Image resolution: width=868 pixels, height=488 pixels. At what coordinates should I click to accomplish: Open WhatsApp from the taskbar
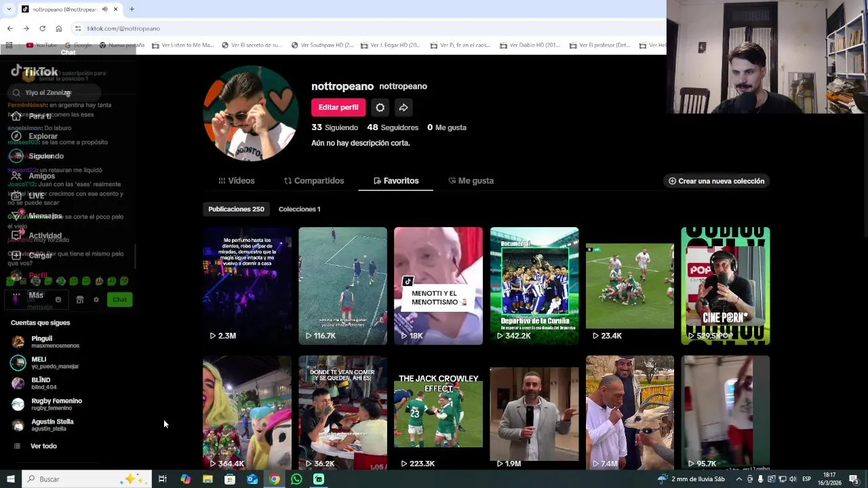(296, 479)
